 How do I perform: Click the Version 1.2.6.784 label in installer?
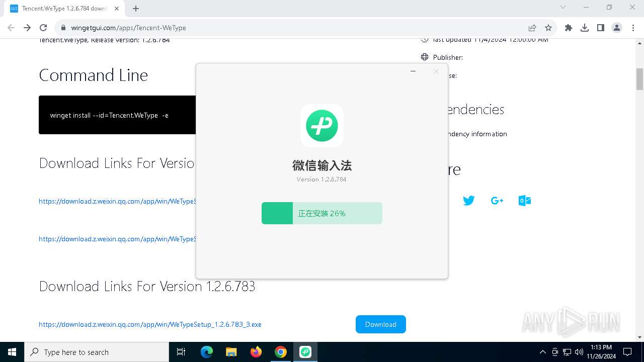[321, 179]
